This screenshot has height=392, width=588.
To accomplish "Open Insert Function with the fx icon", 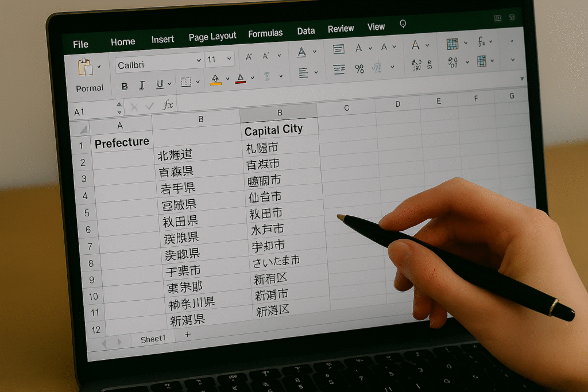I will (x=168, y=105).
